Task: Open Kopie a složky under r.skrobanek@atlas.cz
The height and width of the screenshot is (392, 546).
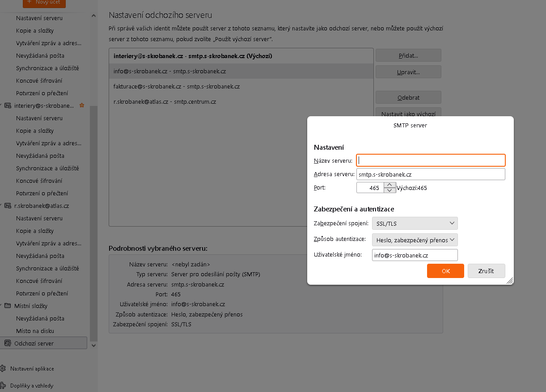Action: click(x=35, y=231)
